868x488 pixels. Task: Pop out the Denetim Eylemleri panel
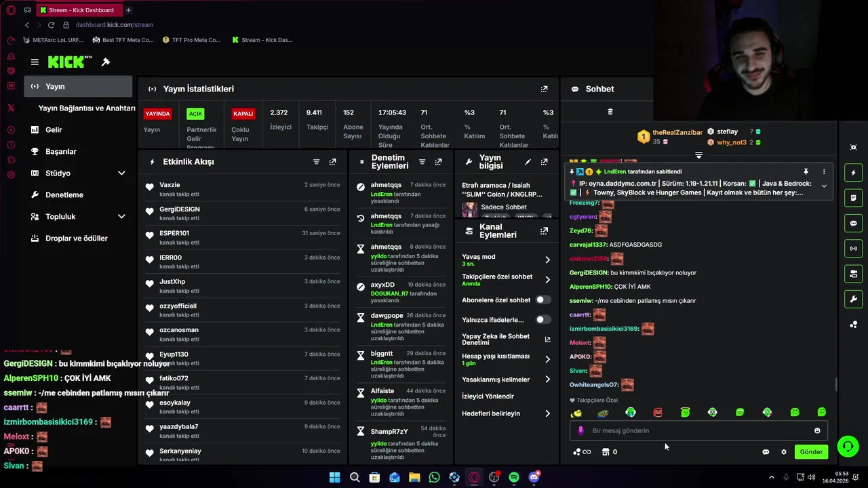point(438,162)
